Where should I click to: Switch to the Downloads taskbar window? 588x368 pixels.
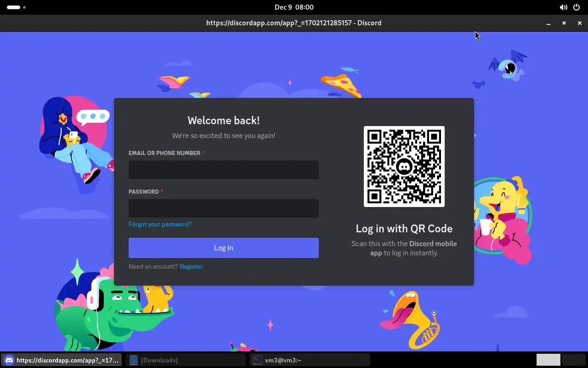point(186,360)
